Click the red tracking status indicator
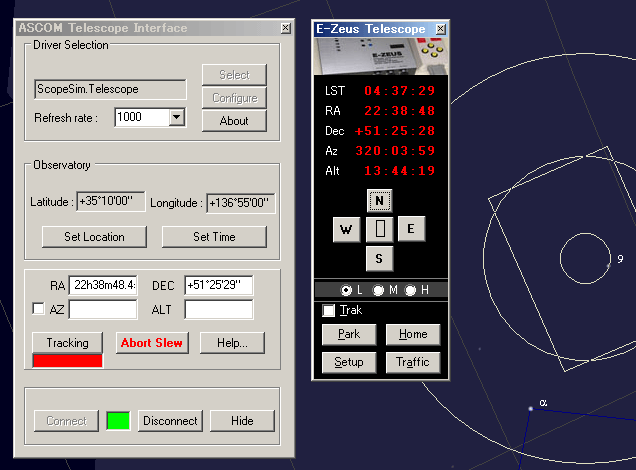 pyautogui.click(x=67, y=361)
